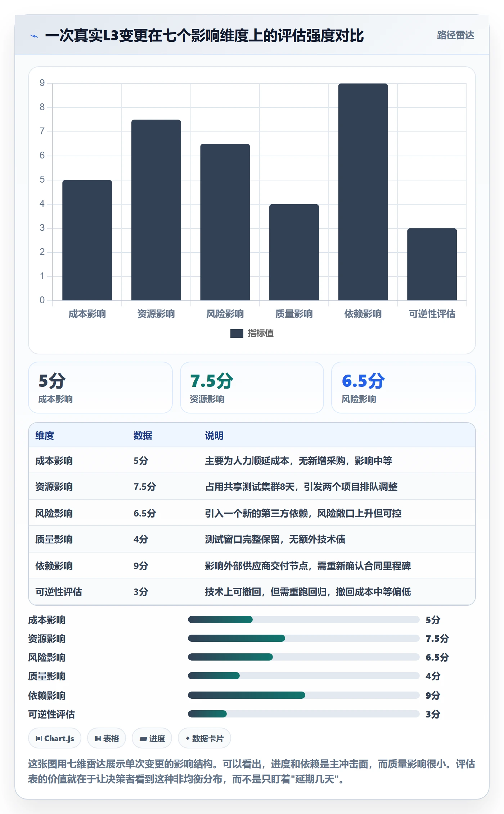Click the summary paragraph below the tags
Image resolution: width=504 pixels, height=814 pixels.
(x=252, y=771)
